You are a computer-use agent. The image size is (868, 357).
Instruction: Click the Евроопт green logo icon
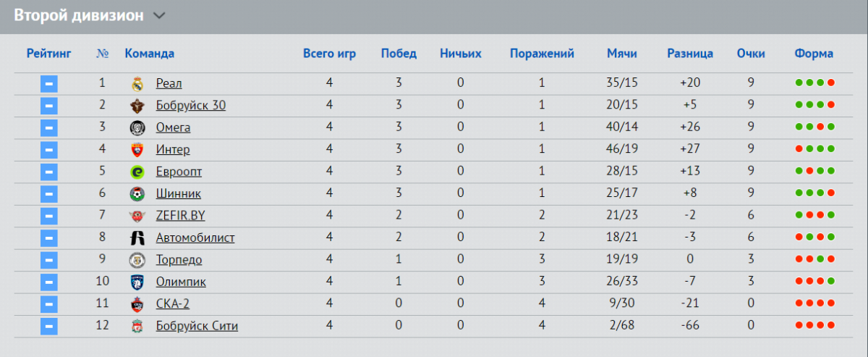[137, 172]
